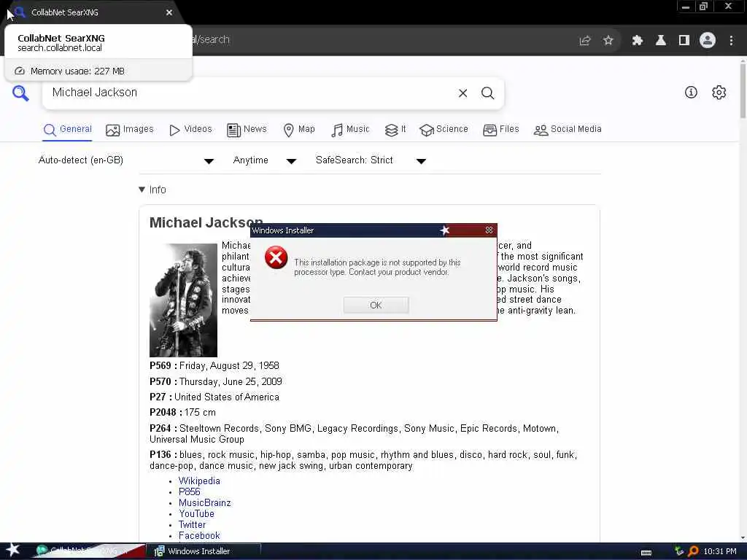The image size is (747, 560).
Task: Switch to the Images tab
Action: coord(130,130)
